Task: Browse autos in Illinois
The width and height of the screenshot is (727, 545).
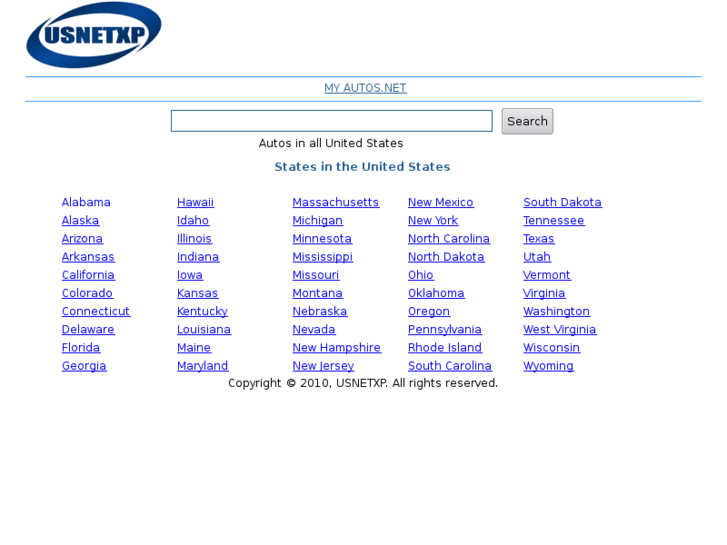Action: point(194,238)
